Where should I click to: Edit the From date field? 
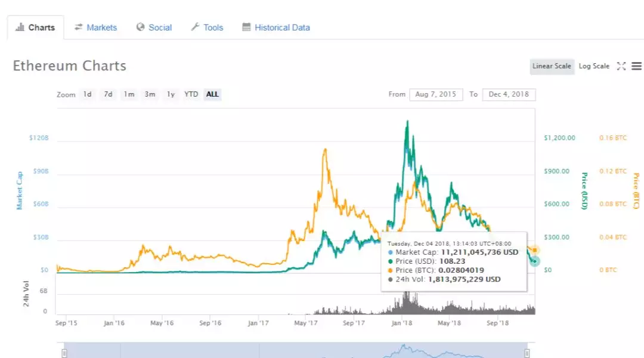pos(436,94)
